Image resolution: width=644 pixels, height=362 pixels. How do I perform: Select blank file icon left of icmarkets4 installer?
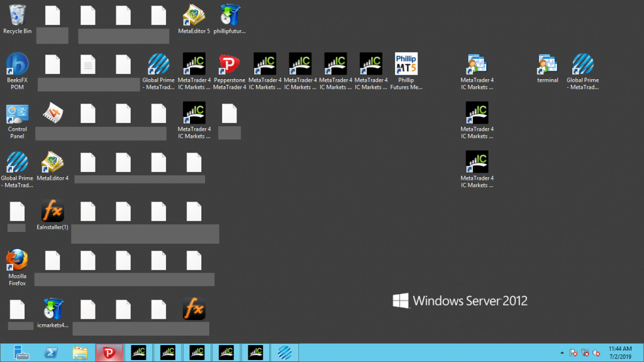(17, 309)
